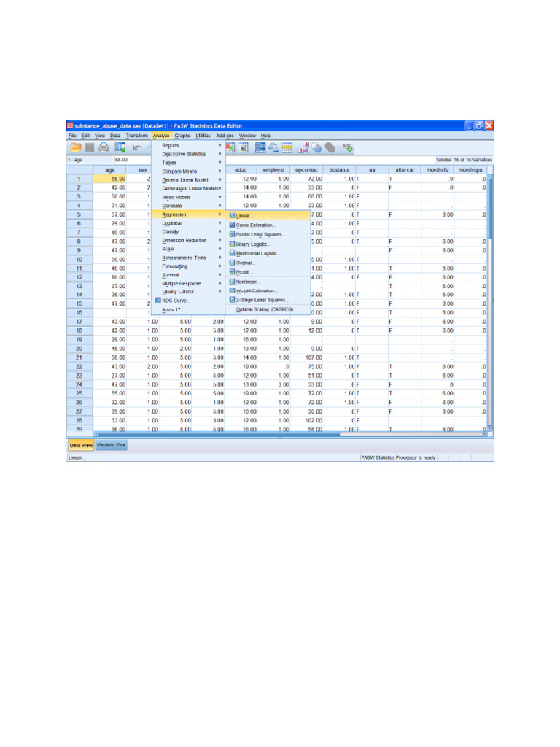Screen dimensions: 560x747
Task: Click the Recall recently used dialogs icon
Action: 120,147
